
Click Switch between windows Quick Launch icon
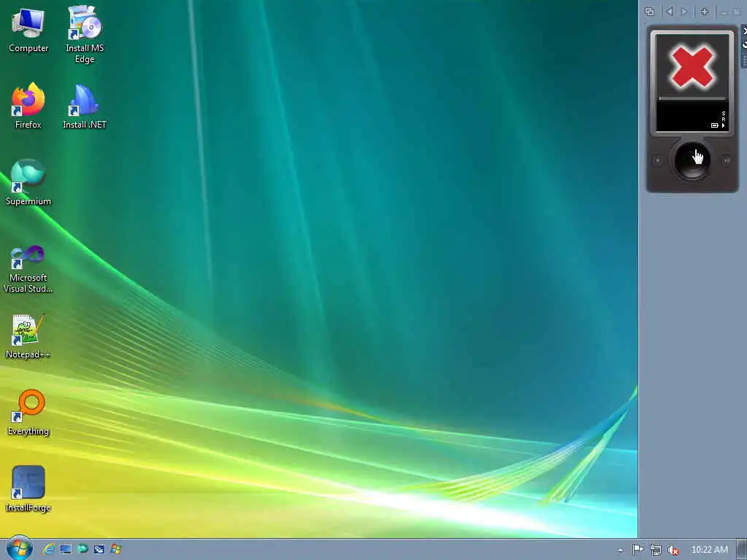99,549
